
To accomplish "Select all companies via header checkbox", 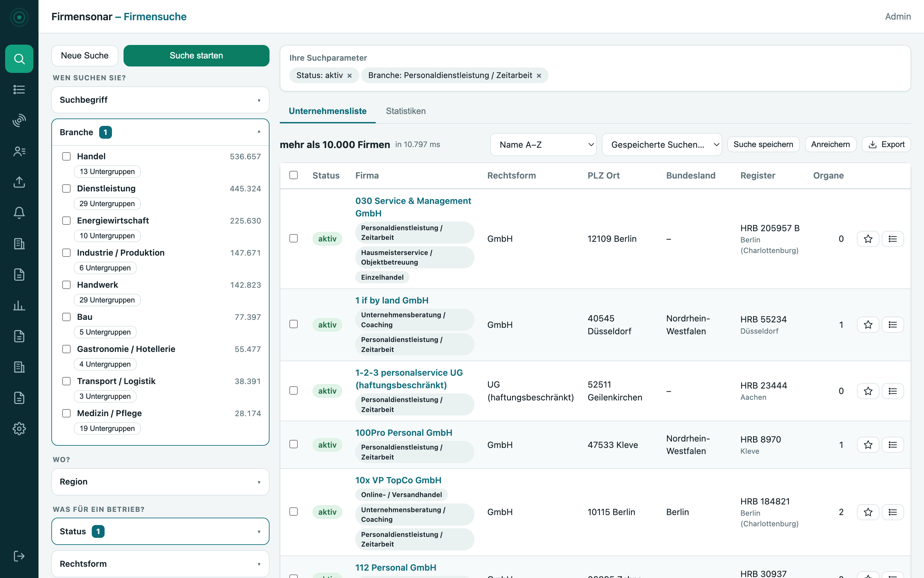I will pos(294,175).
